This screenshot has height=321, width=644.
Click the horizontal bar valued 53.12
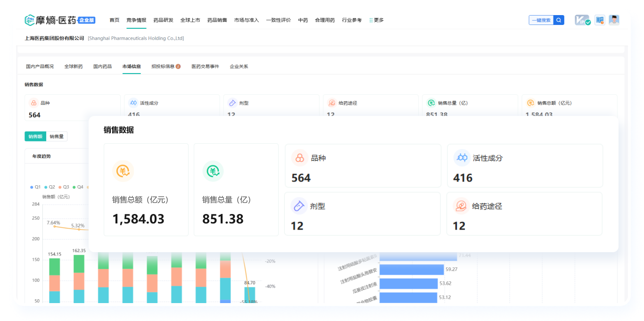(x=408, y=297)
